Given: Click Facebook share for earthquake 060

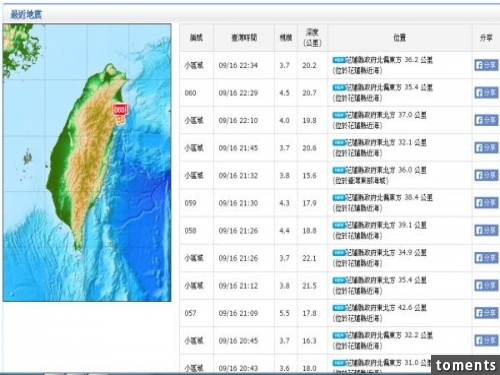Looking at the screenshot, I should (x=486, y=93).
